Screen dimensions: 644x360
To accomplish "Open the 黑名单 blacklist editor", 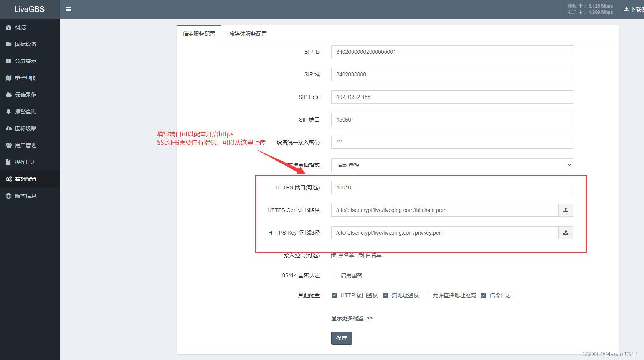I will pos(343,255).
